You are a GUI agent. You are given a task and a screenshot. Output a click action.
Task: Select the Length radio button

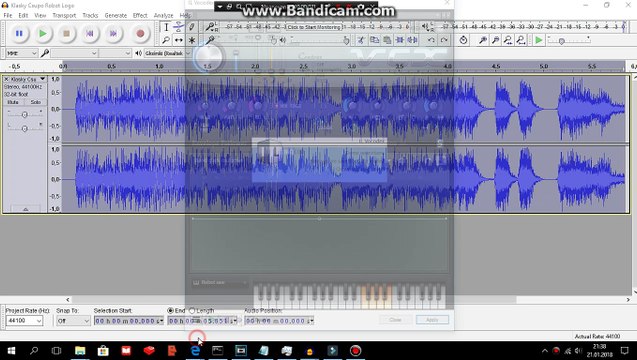tap(192, 310)
